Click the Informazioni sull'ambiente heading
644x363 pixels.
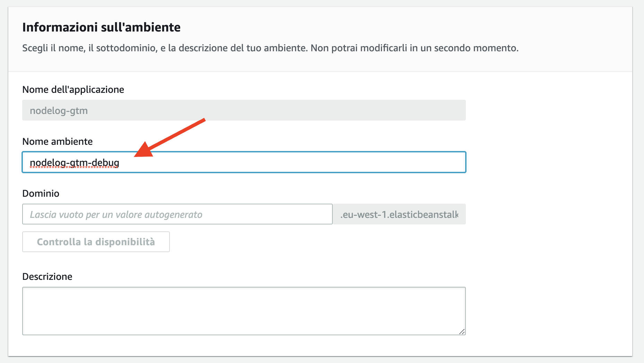click(101, 27)
